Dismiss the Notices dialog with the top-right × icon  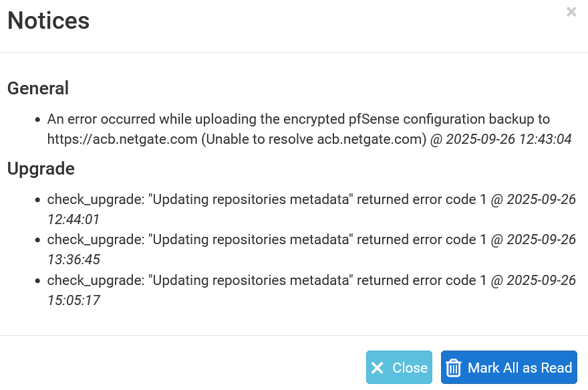(571, 11)
